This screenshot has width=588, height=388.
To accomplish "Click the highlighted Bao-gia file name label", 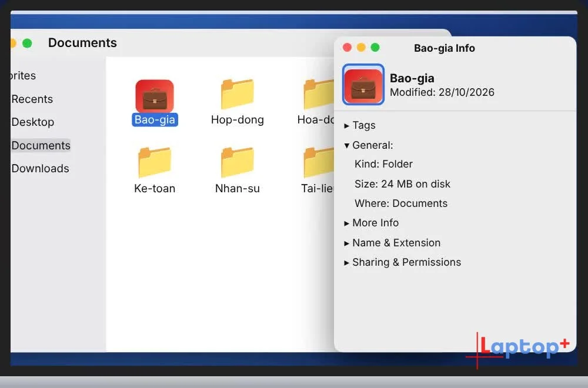I will (x=155, y=119).
